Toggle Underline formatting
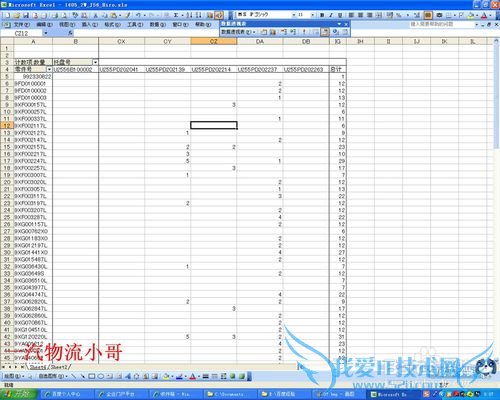This screenshot has height=400, width=500. [x=340, y=15]
